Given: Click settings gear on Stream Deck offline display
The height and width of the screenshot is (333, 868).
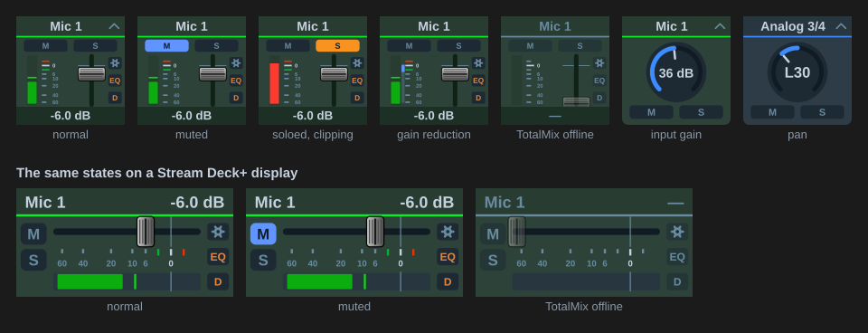Looking at the screenshot, I should tap(677, 232).
